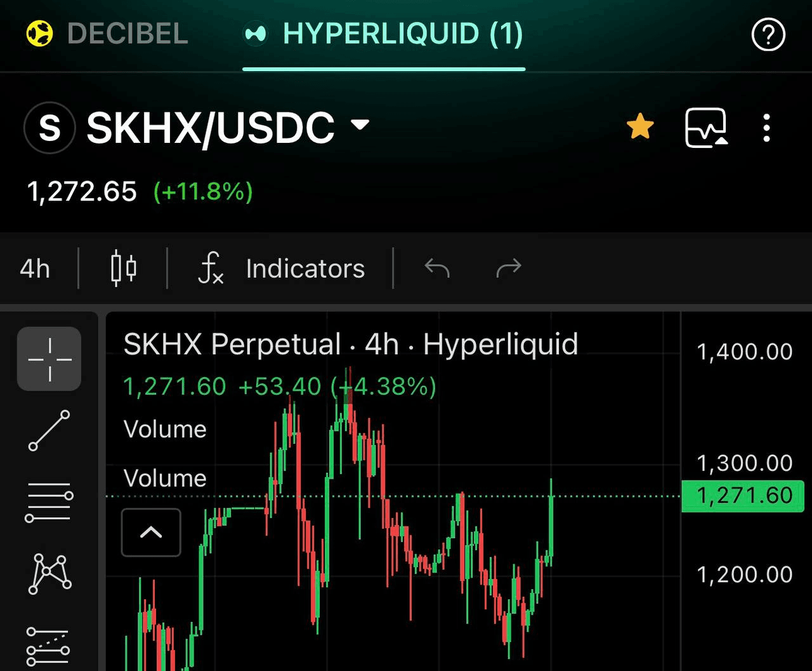Change the 4h chart interval
The height and width of the screenshot is (671, 812).
click(x=35, y=269)
